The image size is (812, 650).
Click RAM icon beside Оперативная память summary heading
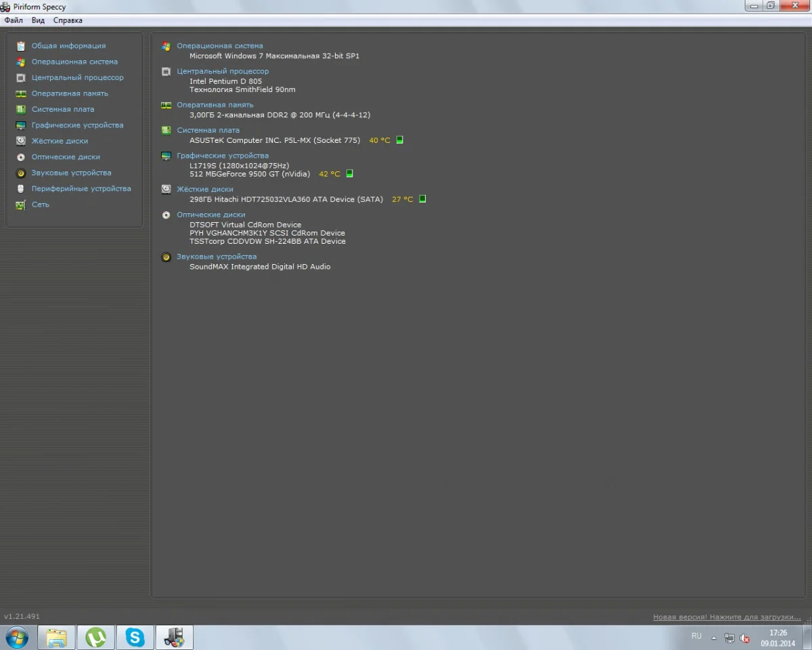[x=166, y=105]
